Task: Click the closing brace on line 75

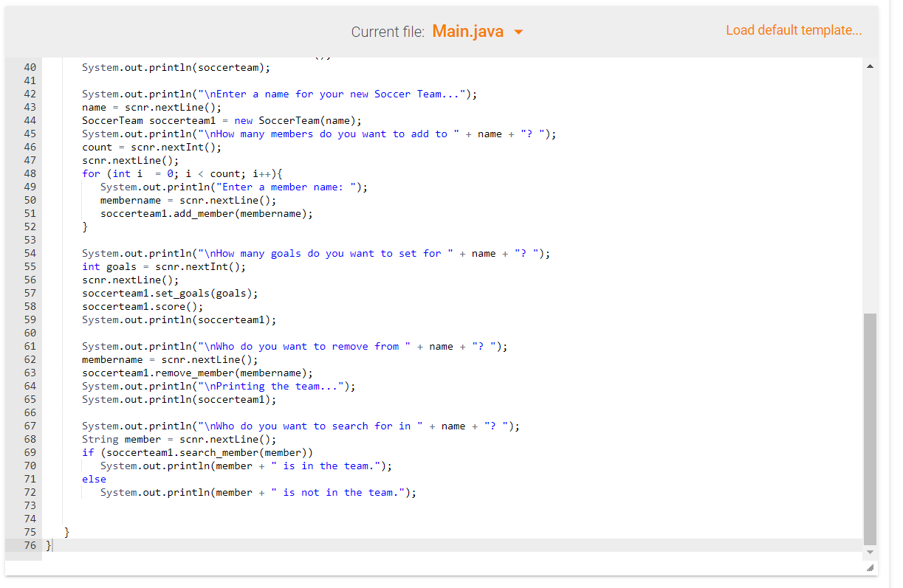Action: tap(66, 532)
